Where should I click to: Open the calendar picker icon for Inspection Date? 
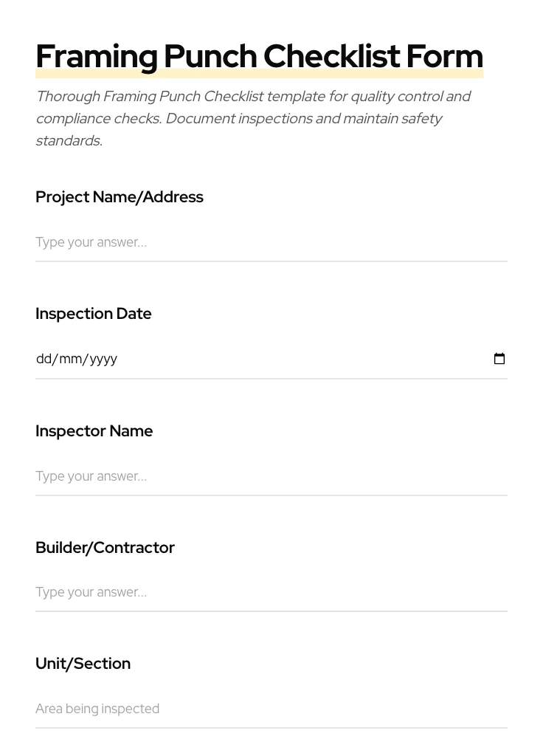499,359
